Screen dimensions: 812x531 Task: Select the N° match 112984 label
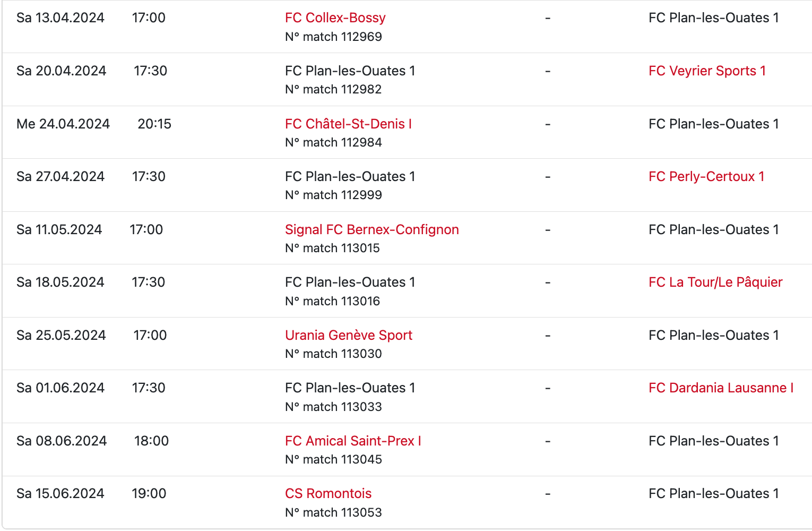point(333,142)
